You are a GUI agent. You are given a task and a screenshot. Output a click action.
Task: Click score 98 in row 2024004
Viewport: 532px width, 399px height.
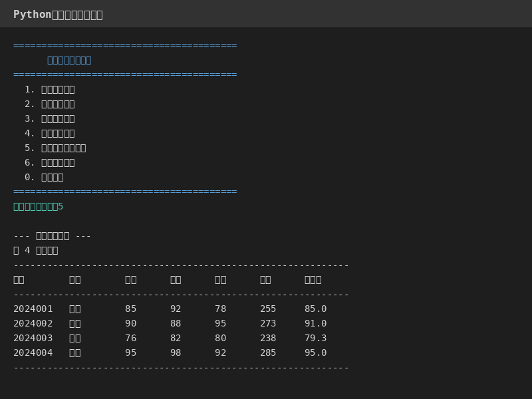tap(176, 352)
